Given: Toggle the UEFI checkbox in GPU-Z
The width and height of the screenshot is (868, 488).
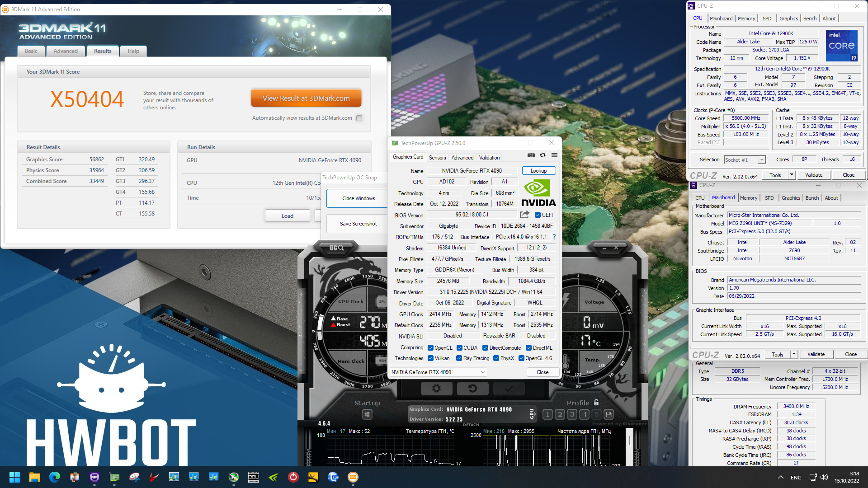Looking at the screenshot, I should click(538, 215).
